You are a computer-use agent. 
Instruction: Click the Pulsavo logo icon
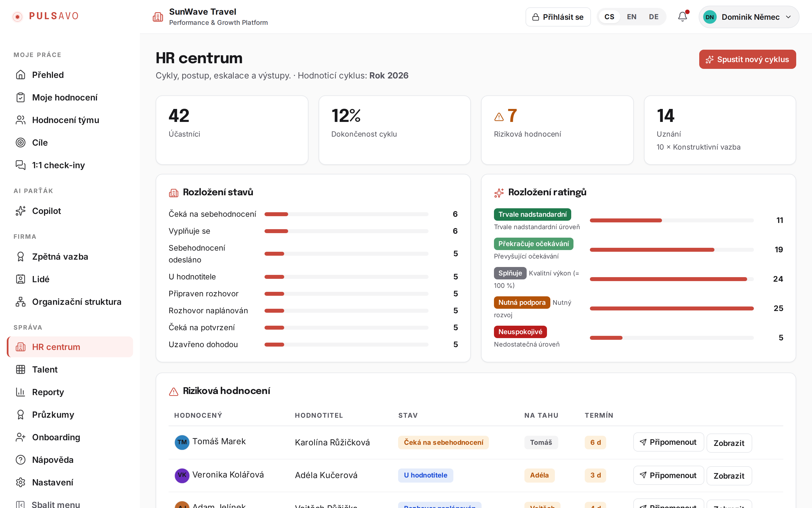pos(17,16)
